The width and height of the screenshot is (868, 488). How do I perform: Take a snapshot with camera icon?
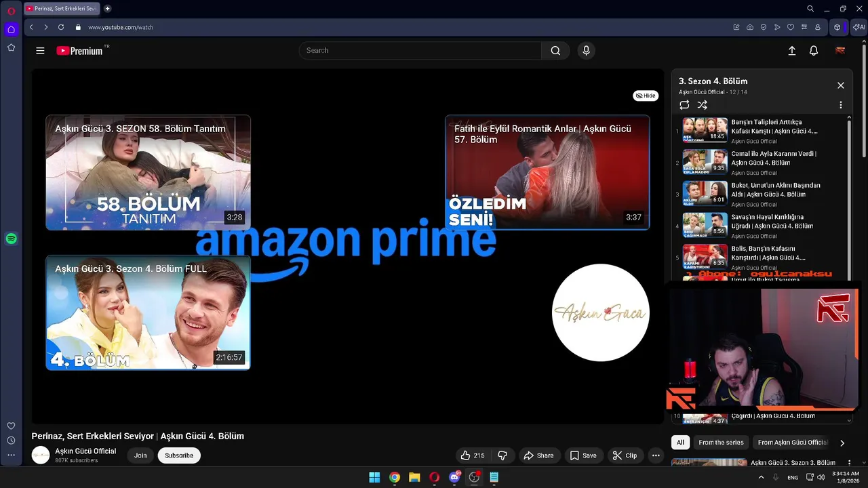[750, 27]
